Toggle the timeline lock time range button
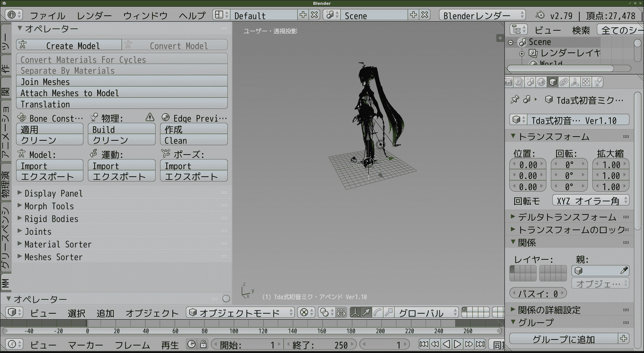 coord(203,344)
